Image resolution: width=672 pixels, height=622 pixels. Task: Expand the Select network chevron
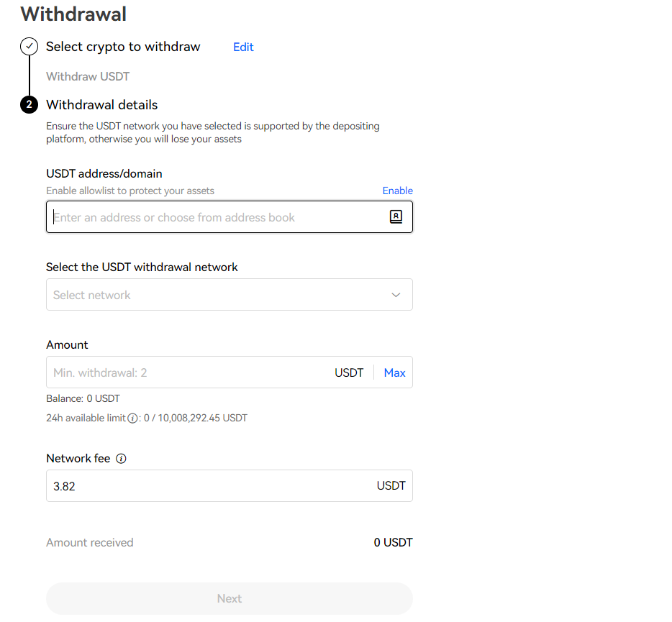396,295
